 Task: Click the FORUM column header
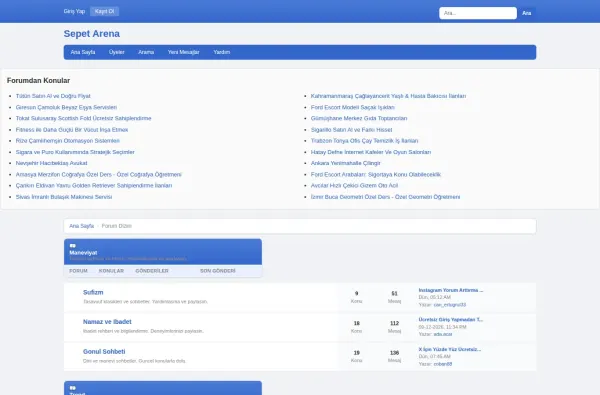pyautogui.click(x=78, y=271)
